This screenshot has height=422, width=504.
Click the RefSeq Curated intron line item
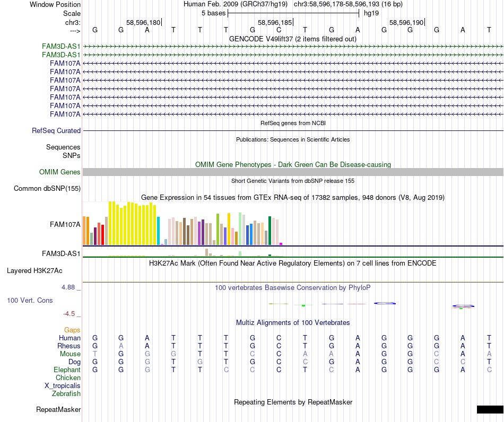pyautogui.click(x=293, y=131)
